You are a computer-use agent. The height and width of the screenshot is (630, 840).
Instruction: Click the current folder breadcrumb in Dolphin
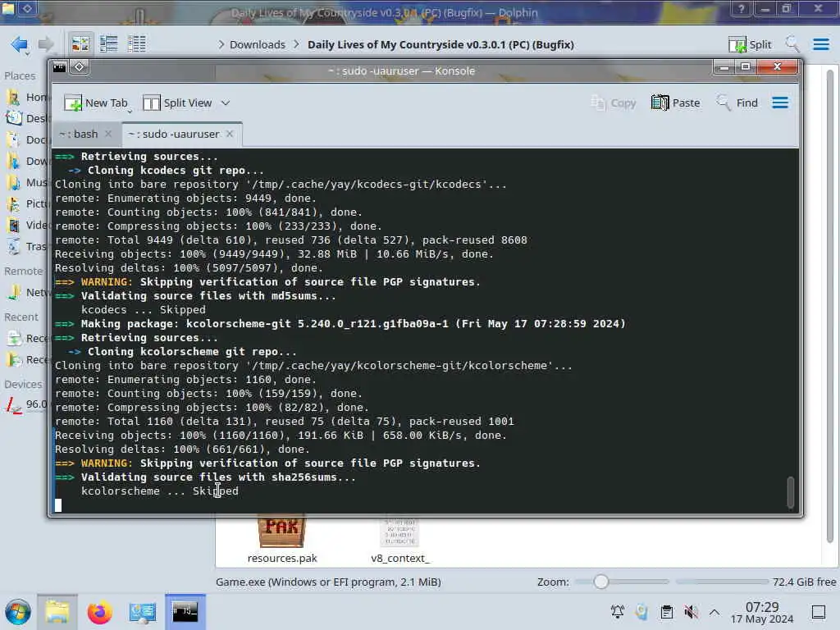441,44
